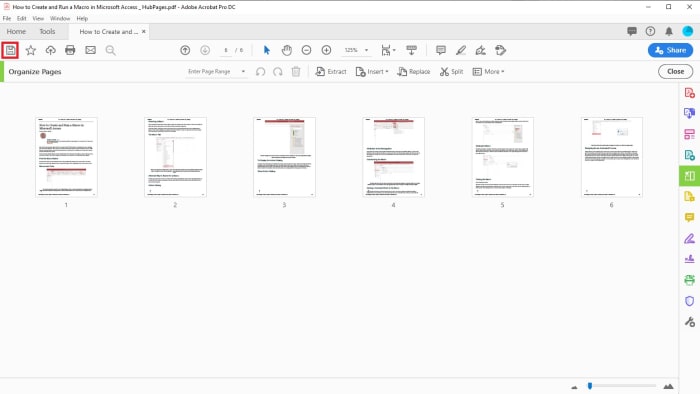Click the Replace pages button

click(414, 71)
